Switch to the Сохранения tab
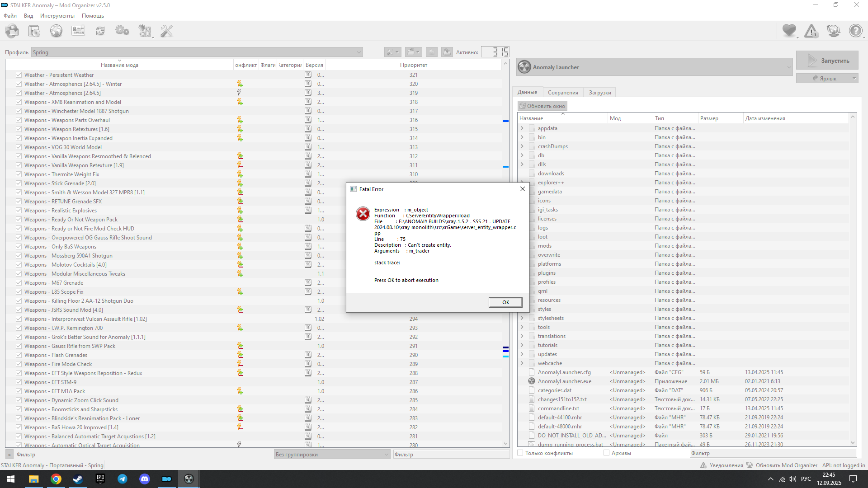 [x=563, y=93]
